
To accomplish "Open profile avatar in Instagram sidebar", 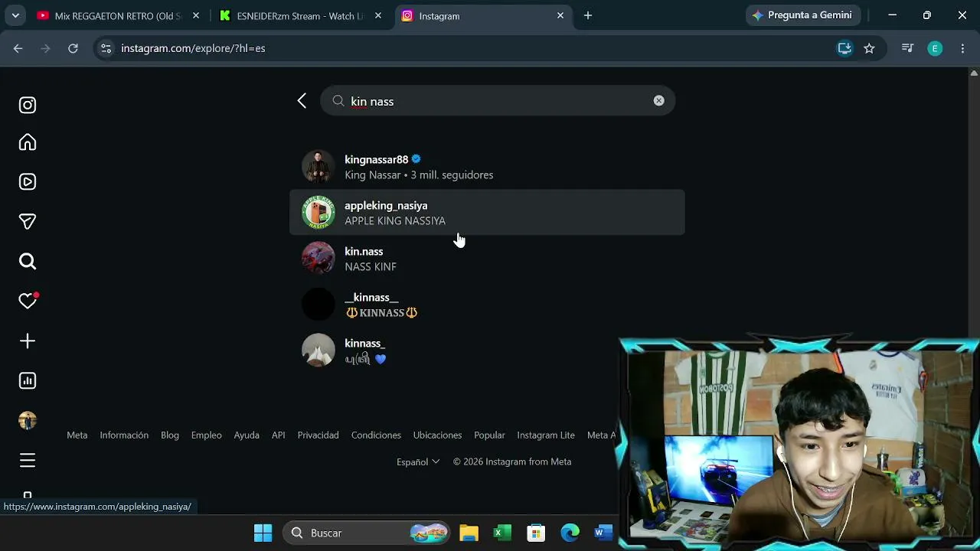I will (x=28, y=421).
